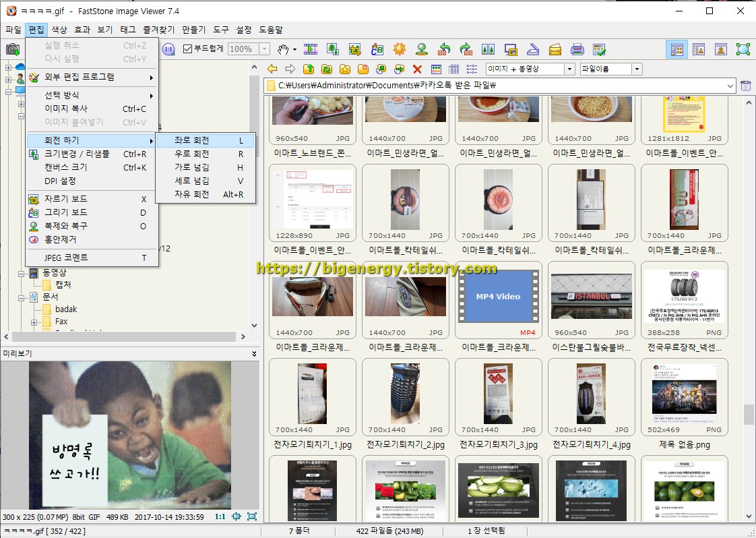Click the recycle bin icon beside path
Image resolution: width=756 pixels, height=538 pixels.
tap(745, 86)
